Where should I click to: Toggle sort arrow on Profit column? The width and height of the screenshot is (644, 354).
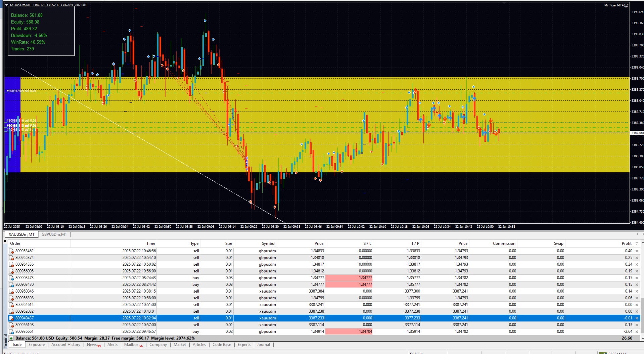point(637,244)
